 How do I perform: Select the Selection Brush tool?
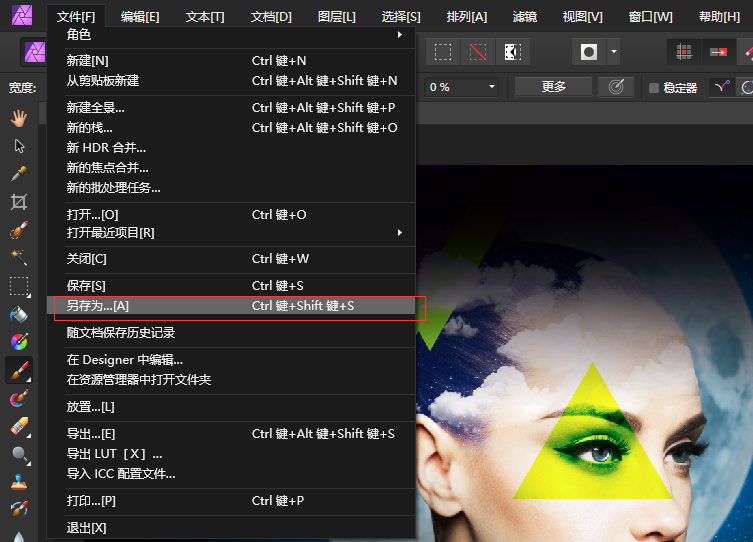pyautogui.click(x=19, y=229)
